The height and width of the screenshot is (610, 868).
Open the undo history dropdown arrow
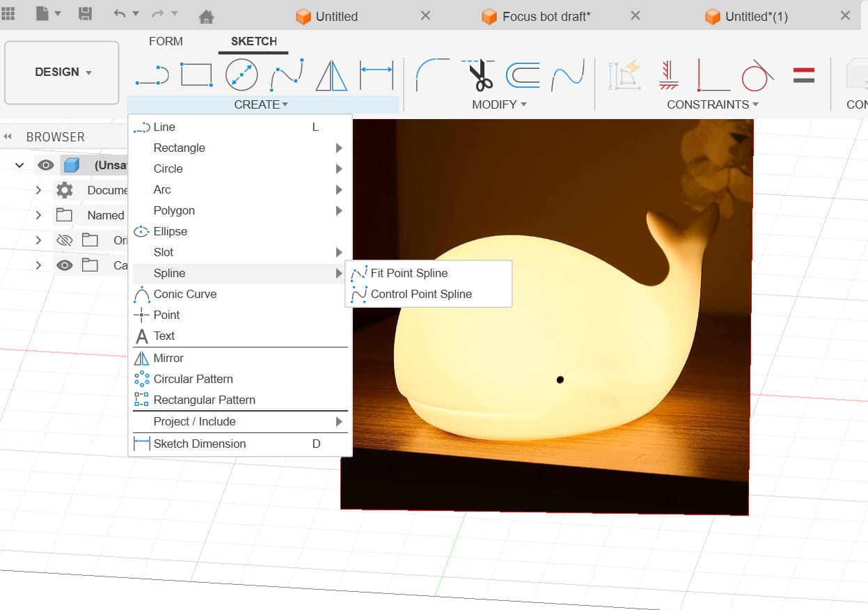[136, 14]
